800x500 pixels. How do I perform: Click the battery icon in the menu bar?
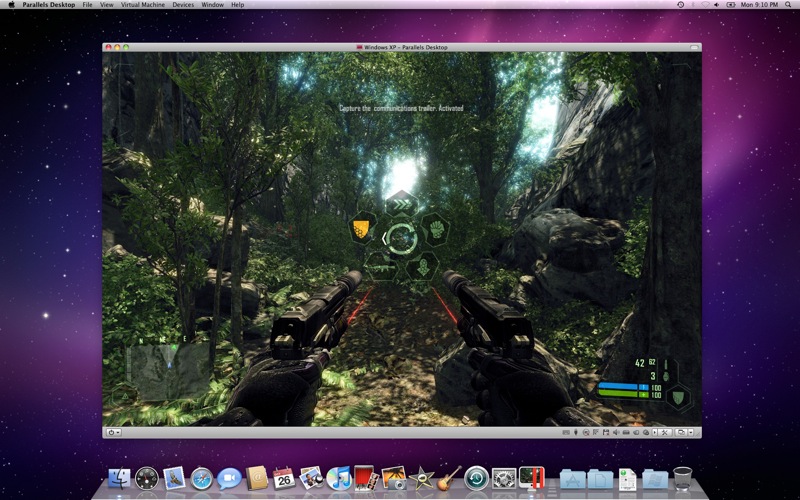pyautogui.click(x=731, y=5)
